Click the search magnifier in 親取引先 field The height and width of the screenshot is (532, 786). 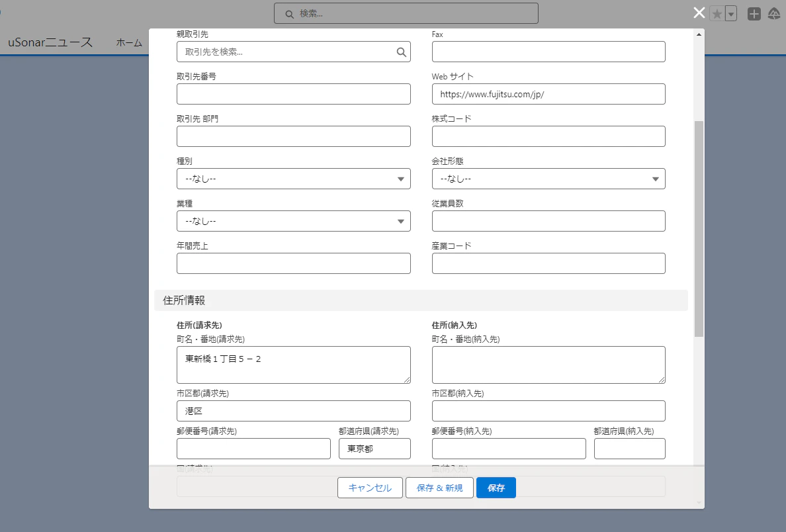401,52
